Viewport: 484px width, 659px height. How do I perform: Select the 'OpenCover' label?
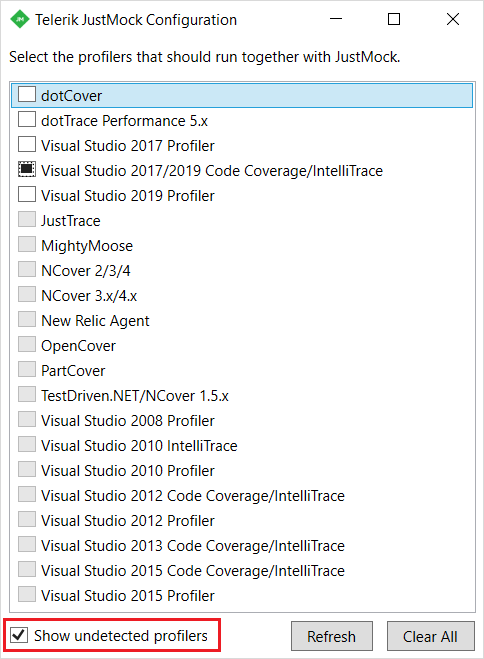[x=78, y=346]
